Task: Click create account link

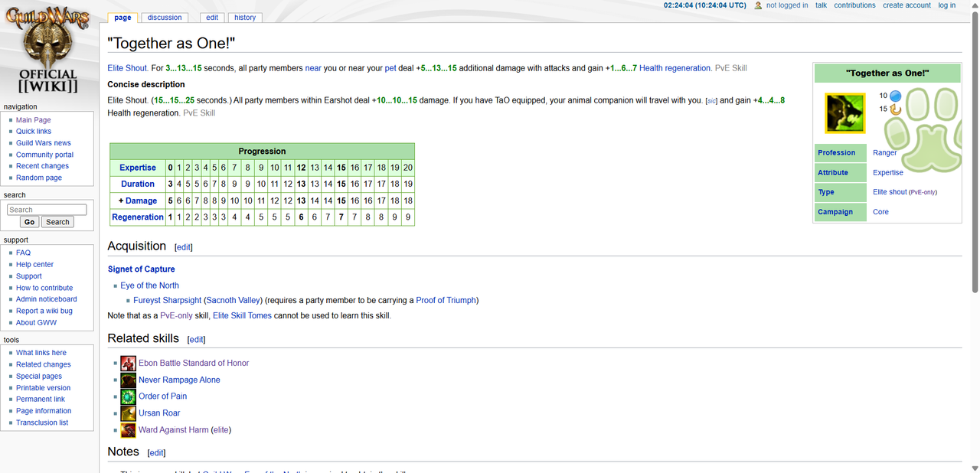Action: pos(906,5)
